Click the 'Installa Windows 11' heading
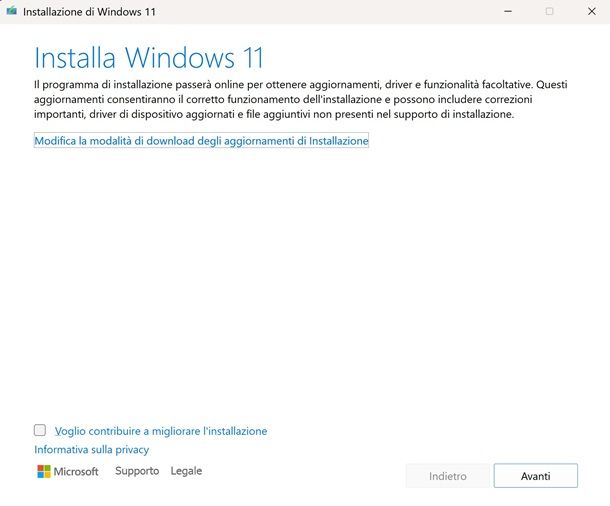The width and height of the screenshot is (610, 506). coord(149,58)
